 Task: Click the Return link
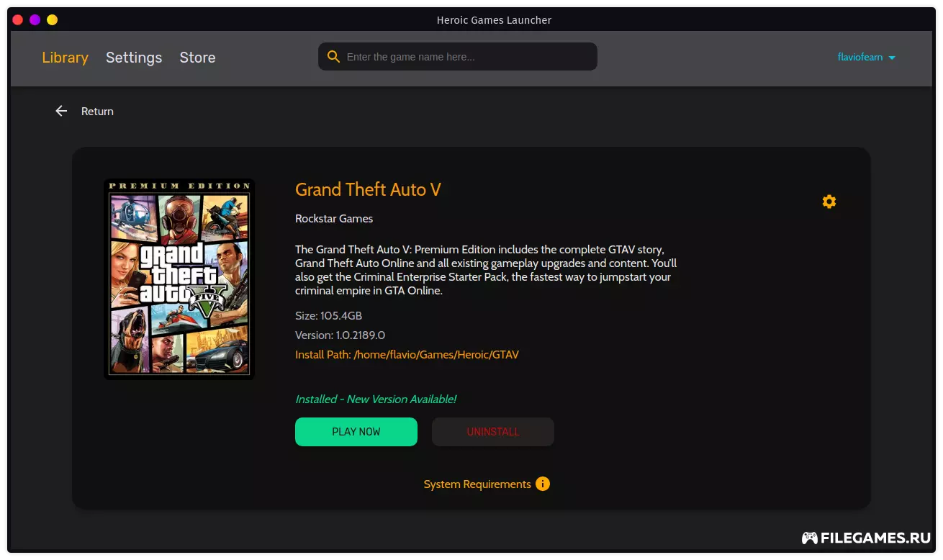pyautogui.click(x=97, y=111)
